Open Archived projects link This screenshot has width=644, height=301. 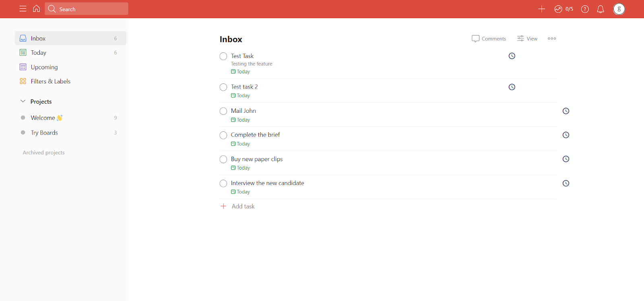point(44,152)
